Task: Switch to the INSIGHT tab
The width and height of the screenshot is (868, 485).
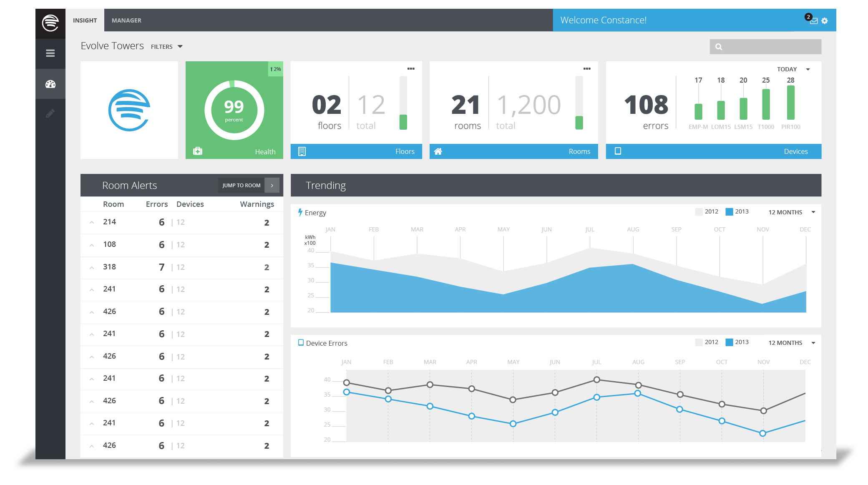Action: 85,20
